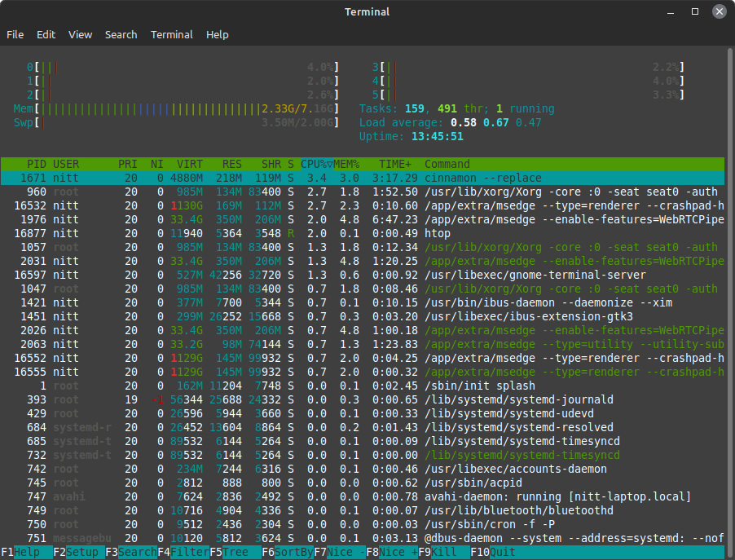This screenshot has height=560, width=735.
Task: Open the View menu
Action: click(x=80, y=35)
